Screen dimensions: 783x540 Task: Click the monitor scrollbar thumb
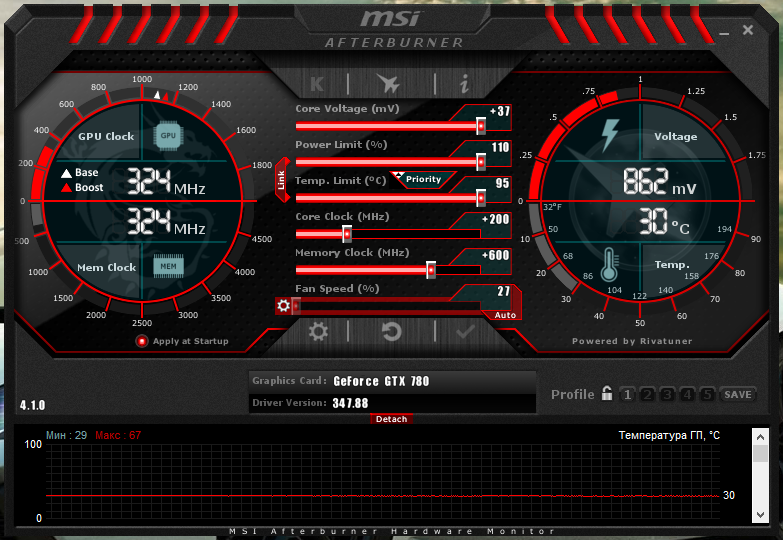pos(760,454)
